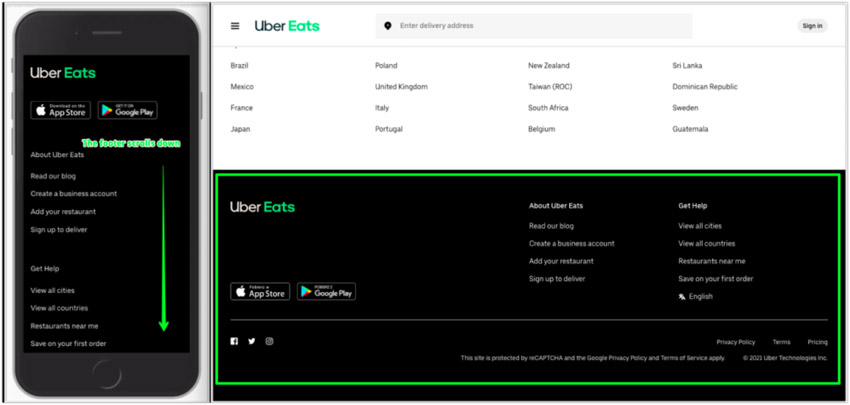This screenshot has width=850, height=405.
Task: Select Japan from the country list
Action: click(240, 129)
